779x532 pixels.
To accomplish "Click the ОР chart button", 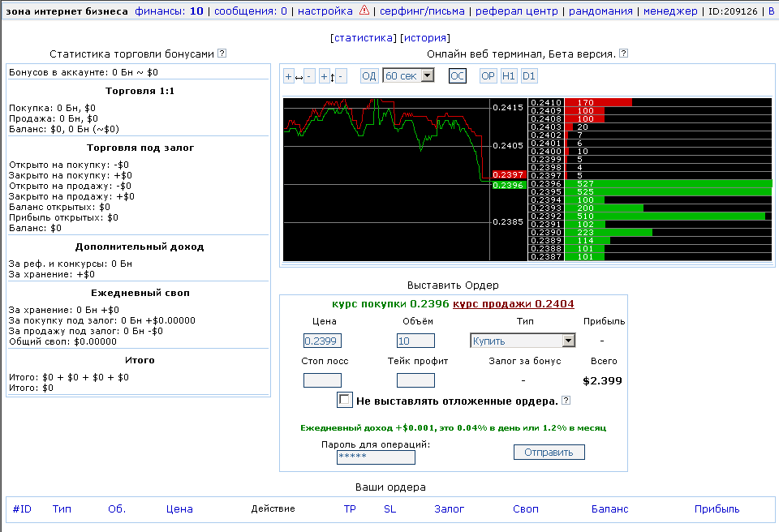I will 488,76.
